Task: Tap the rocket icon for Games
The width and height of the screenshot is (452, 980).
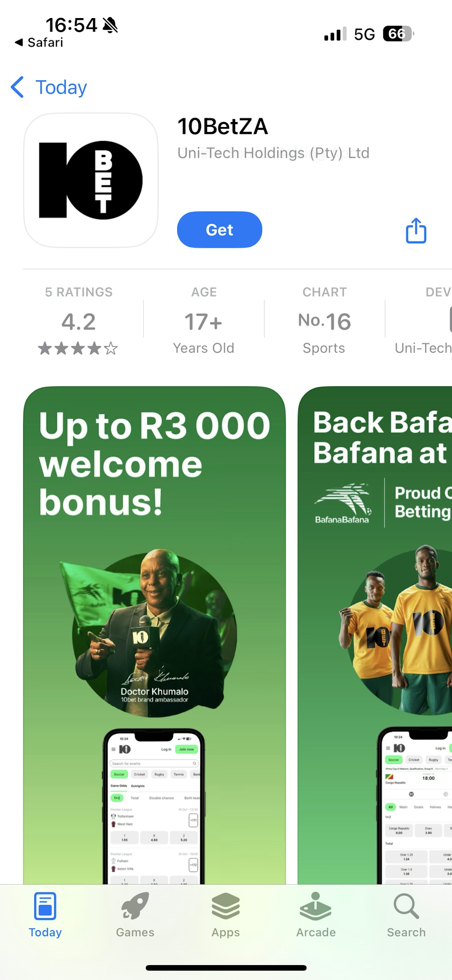Action: (134, 909)
